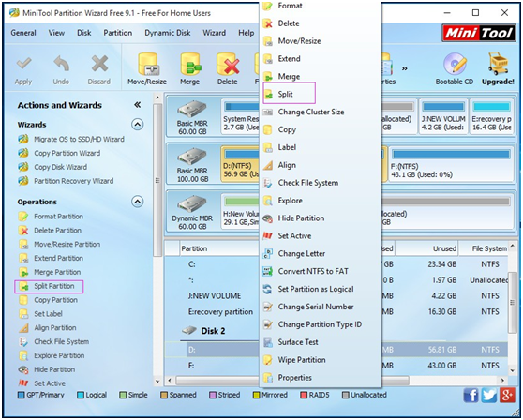This screenshot has width=523, height=420.
Task: Click the Migrate OS to SSD/HD Wizard icon
Action: 23,139
